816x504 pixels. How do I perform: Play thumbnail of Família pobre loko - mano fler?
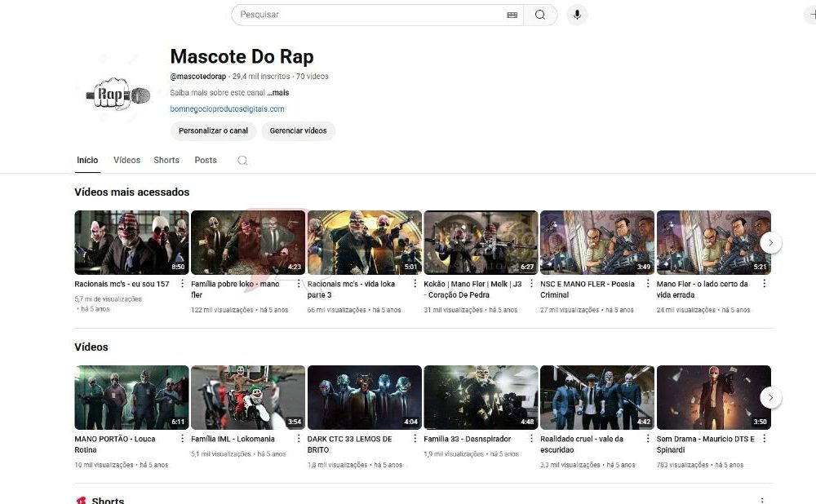coord(248,242)
